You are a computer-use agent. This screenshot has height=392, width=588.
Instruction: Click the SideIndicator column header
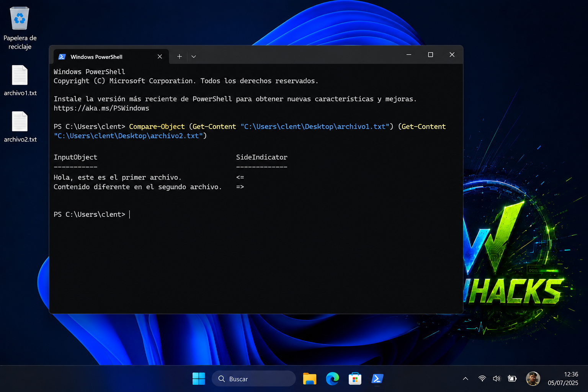point(262,157)
